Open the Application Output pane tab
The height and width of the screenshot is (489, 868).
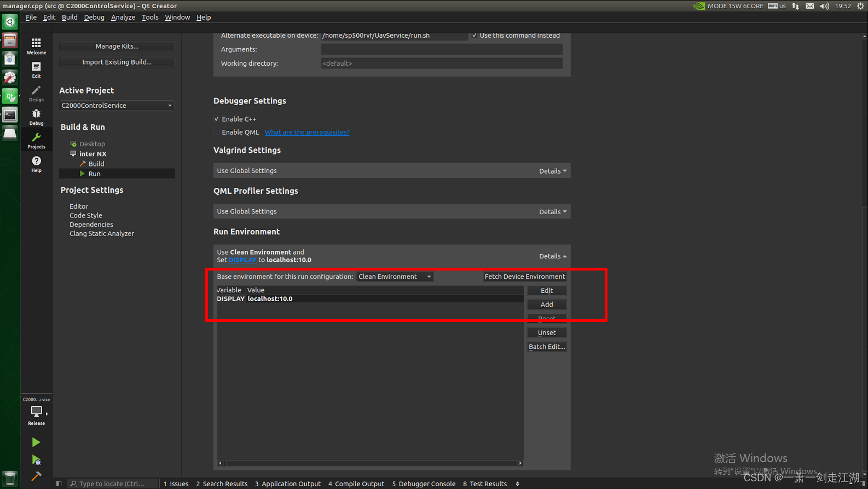coord(287,484)
